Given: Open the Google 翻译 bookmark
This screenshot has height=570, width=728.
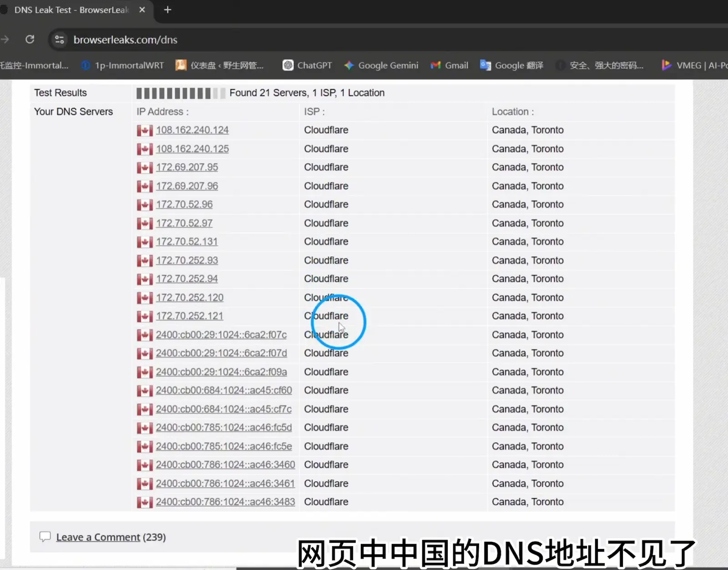Looking at the screenshot, I should pos(511,65).
